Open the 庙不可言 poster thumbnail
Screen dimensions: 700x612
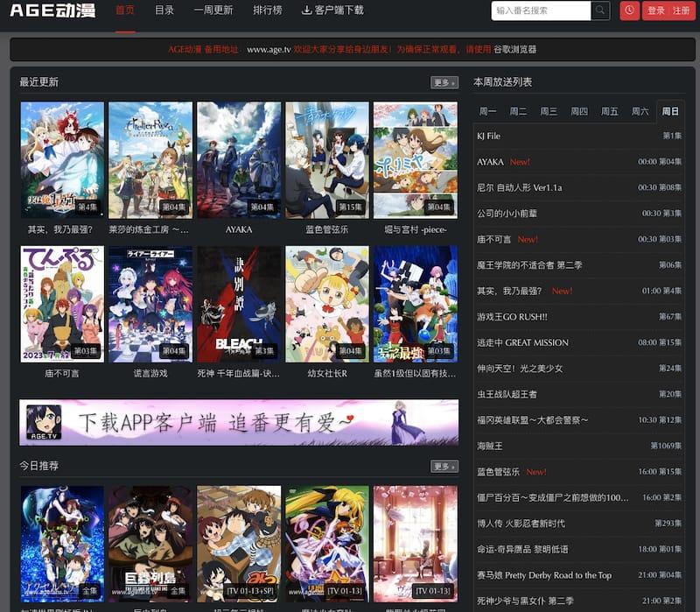pos(62,304)
